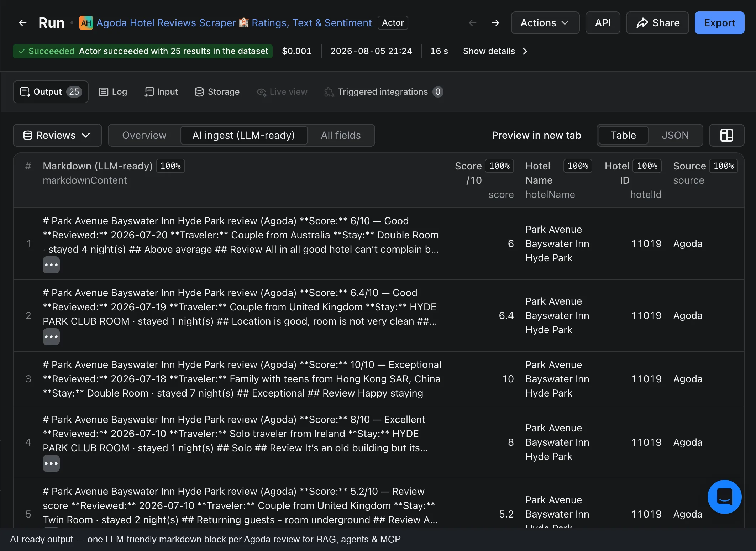The height and width of the screenshot is (551, 756).
Task: Open the Reviews dataset dropdown
Action: pos(57,135)
